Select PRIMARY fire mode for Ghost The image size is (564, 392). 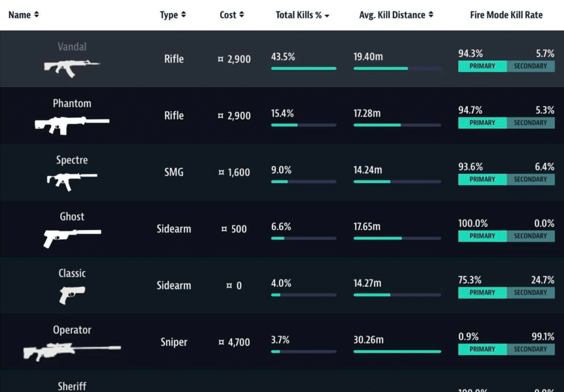point(482,237)
